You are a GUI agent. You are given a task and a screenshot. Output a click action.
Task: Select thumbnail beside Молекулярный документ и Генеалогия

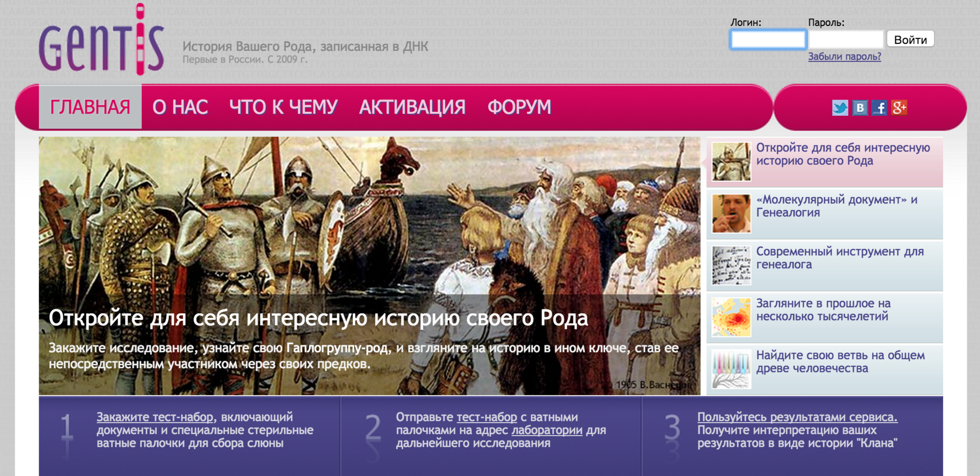pyautogui.click(x=731, y=214)
